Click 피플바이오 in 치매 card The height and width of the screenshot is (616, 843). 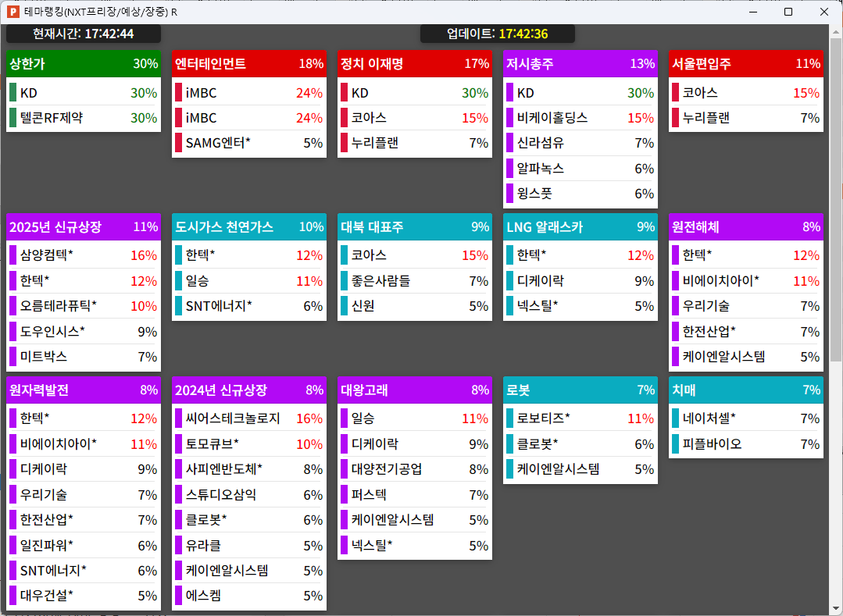point(745,444)
